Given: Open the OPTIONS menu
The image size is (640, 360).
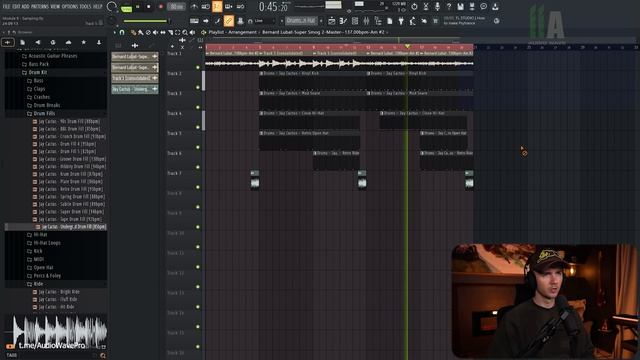Looking at the screenshot, I should coord(69,7).
